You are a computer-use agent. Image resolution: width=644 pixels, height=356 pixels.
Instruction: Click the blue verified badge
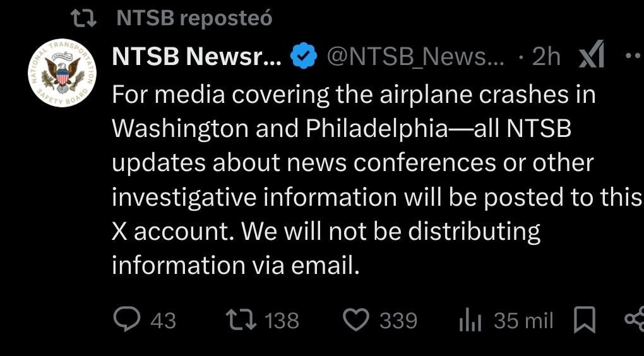[304, 56]
